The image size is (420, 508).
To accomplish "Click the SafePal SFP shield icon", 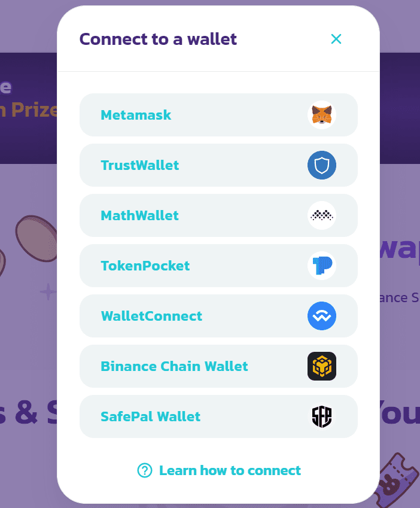I will point(321,416).
